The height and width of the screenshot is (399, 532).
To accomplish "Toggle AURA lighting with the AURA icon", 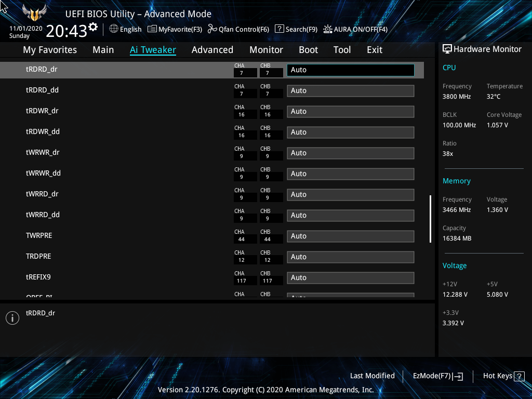I will (x=327, y=29).
